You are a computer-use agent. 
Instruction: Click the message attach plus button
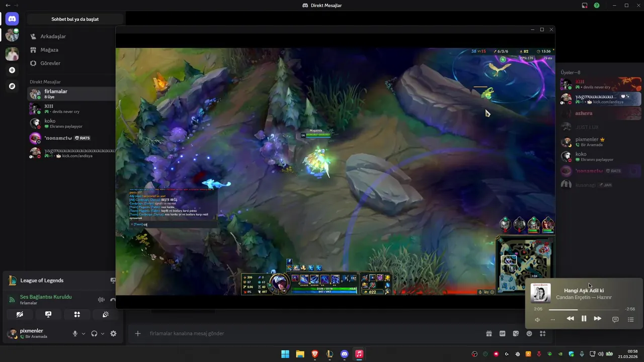click(138, 333)
